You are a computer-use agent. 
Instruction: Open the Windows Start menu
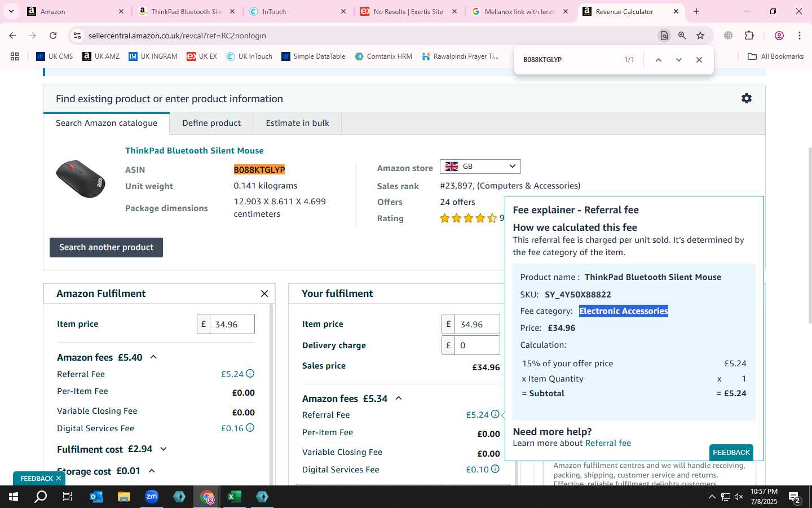coord(14,497)
